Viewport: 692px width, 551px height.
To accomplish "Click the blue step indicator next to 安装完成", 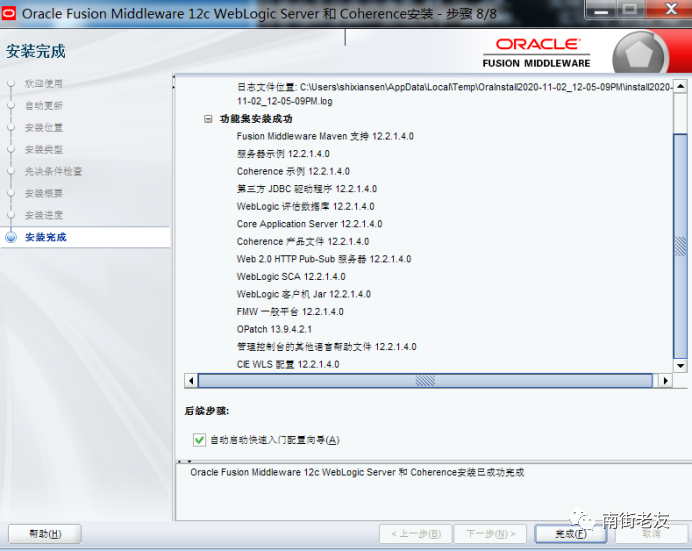I will 11,237.
